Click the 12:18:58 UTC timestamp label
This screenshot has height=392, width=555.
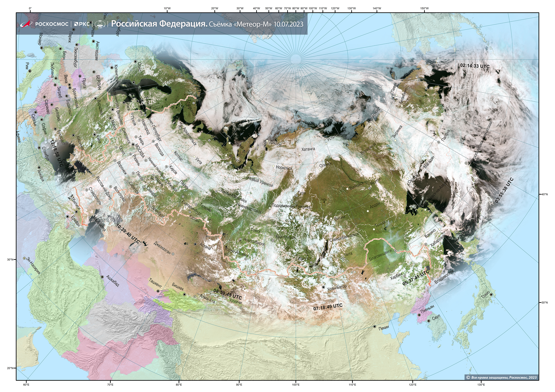pyautogui.click(x=56, y=153)
